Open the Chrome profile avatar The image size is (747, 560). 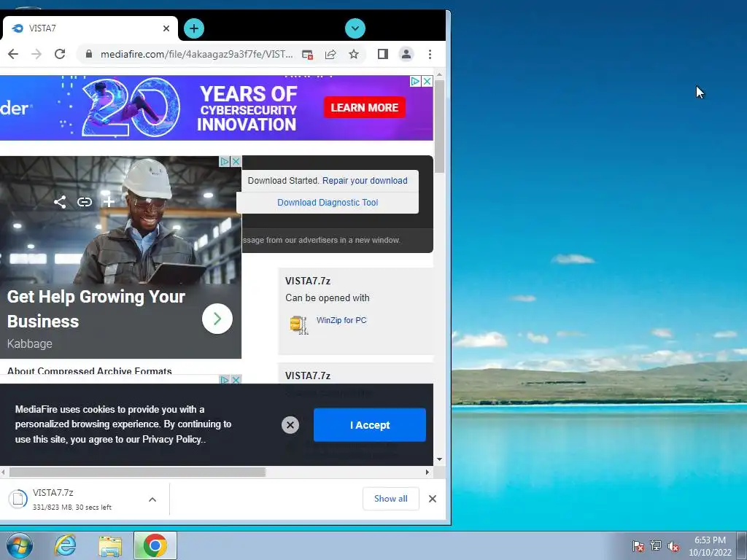point(406,54)
